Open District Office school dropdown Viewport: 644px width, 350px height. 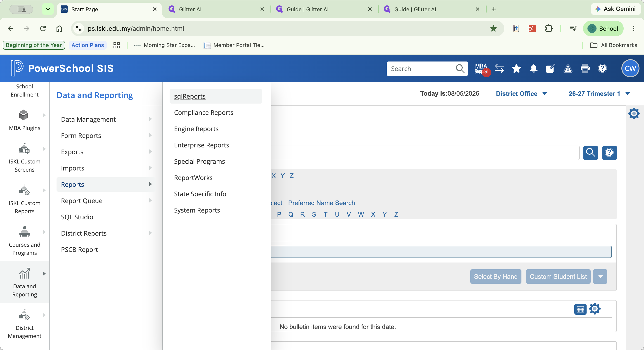(x=521, y=94)
